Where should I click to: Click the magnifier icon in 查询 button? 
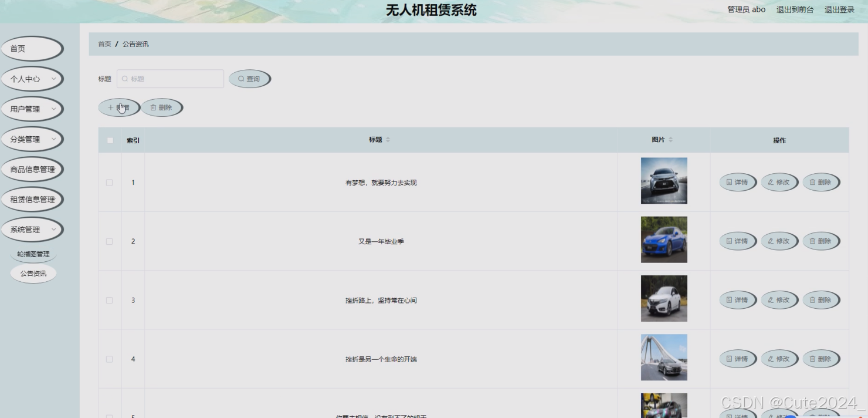click(241, 79)
